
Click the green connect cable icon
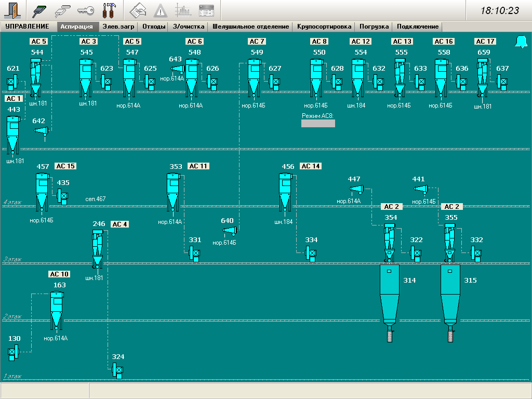point(39,10)
